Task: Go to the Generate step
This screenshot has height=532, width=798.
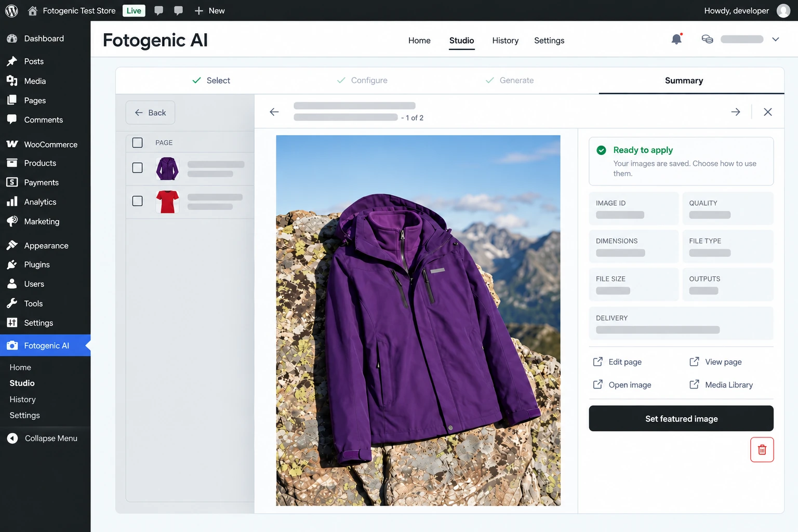Action: tap(509, 81)
